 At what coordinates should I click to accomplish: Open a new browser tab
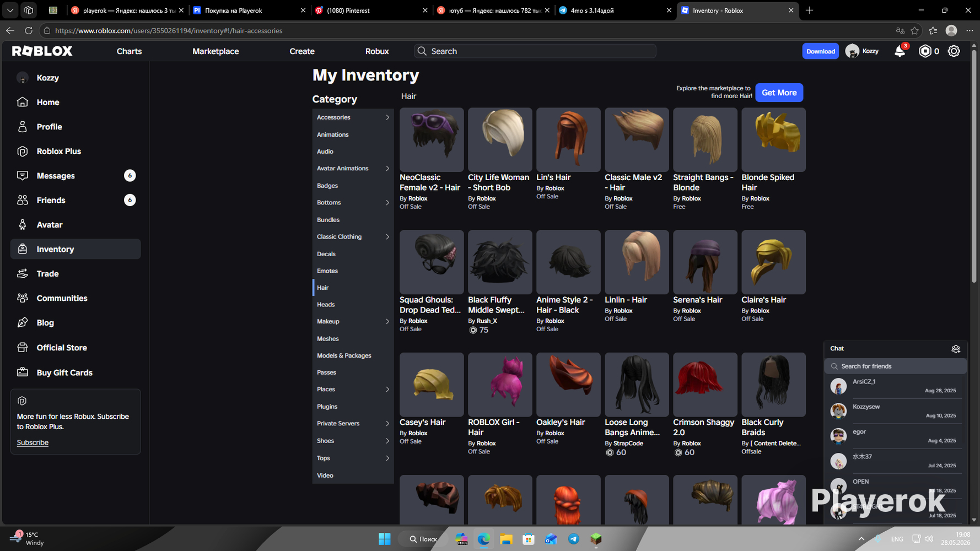pyautogui.click(x=809, y=10)
